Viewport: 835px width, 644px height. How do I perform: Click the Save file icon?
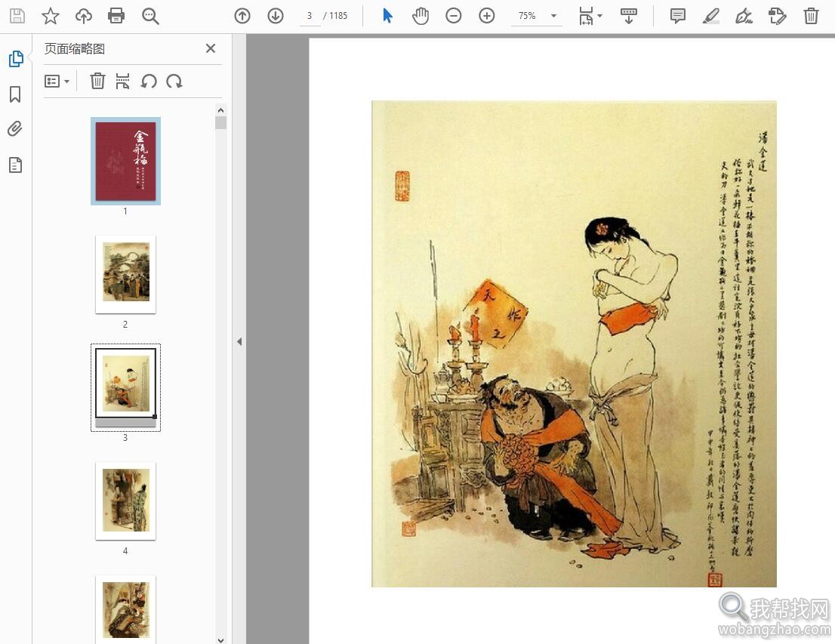click(x=17, y=16)
